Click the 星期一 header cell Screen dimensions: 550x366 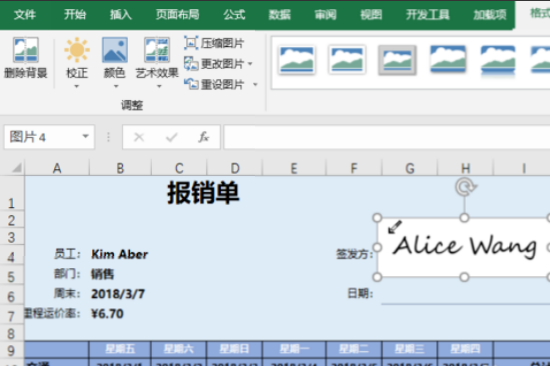294,349
